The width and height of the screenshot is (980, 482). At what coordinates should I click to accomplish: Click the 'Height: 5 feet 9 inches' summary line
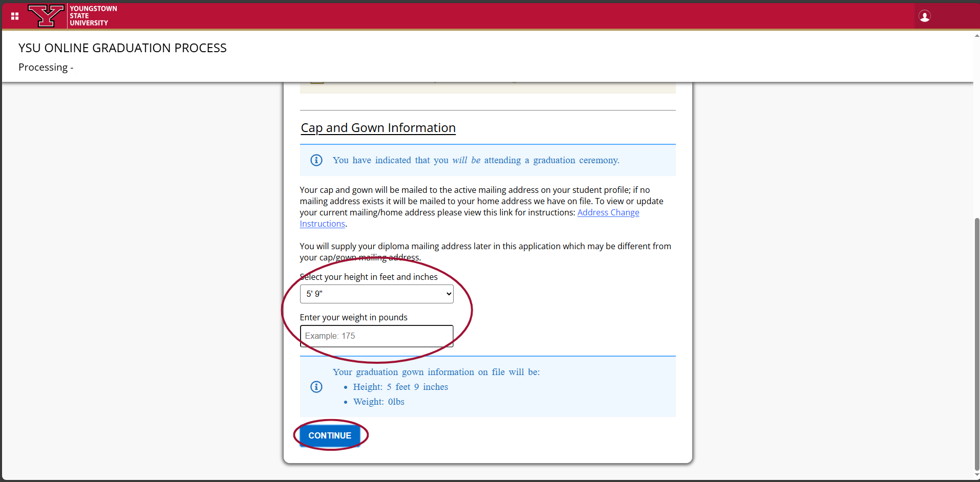[x=400, y=387]
